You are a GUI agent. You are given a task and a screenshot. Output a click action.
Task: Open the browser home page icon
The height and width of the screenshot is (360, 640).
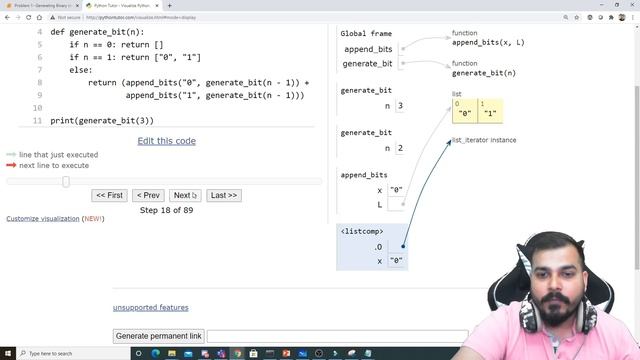pyautogui.click(x=39, y=18)
